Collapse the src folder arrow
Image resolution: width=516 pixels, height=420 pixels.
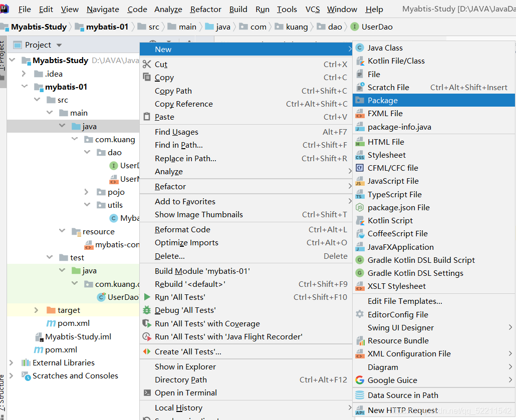click(37, 100)
